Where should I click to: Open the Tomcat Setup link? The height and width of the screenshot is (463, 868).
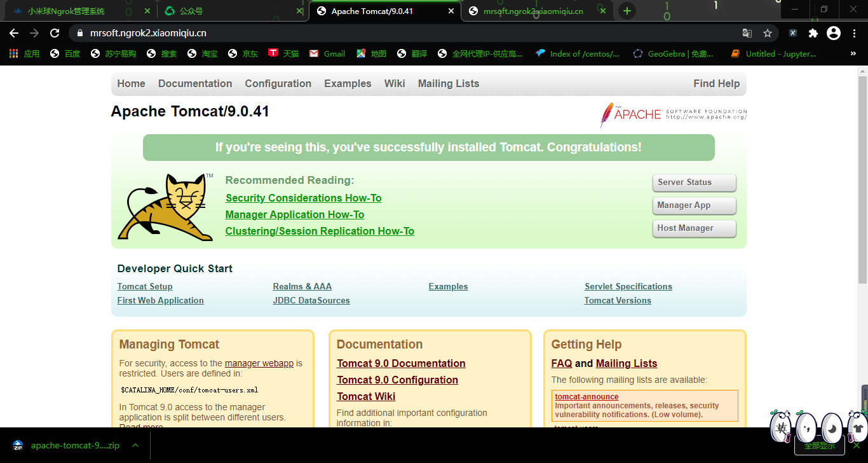(145, 286)
